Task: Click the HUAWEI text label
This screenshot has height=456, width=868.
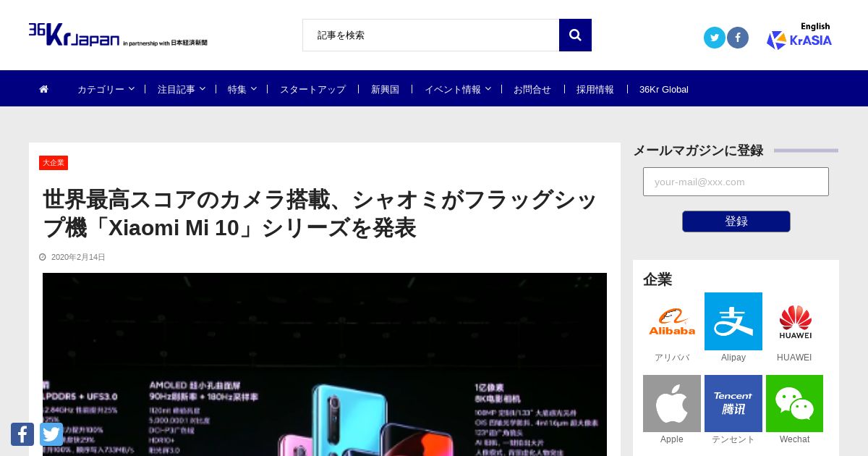Action: [x=794, y=358]
